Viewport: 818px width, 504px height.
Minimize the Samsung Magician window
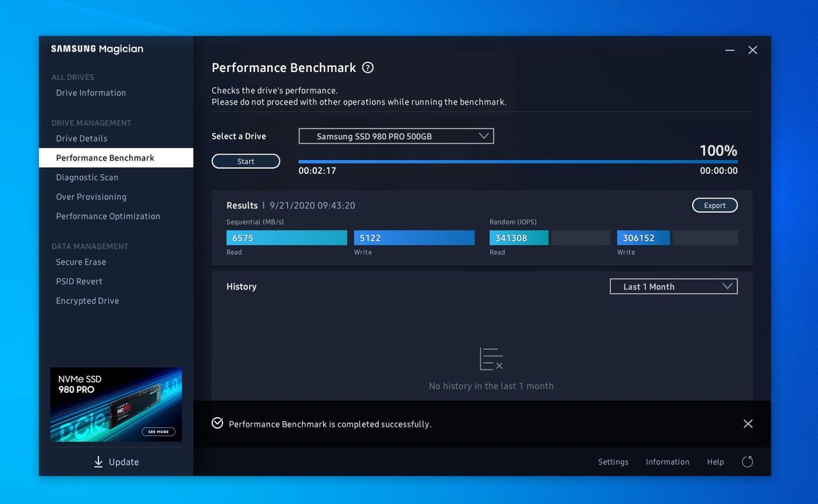click(x=730, y=50)
